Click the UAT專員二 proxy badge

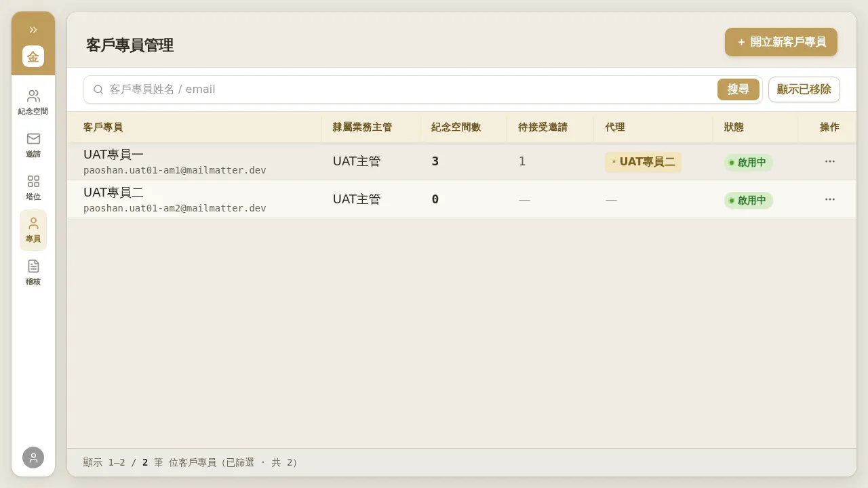point(644,162)
